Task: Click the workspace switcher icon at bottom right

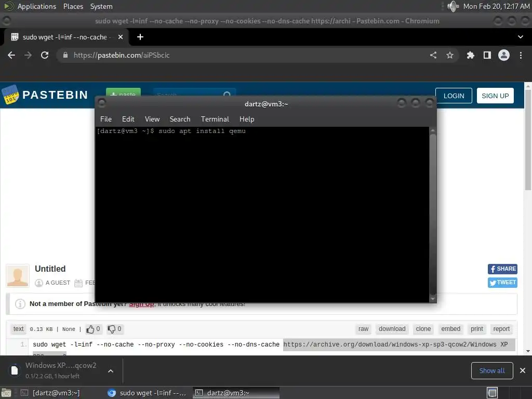Action: (x=492, y=393)
